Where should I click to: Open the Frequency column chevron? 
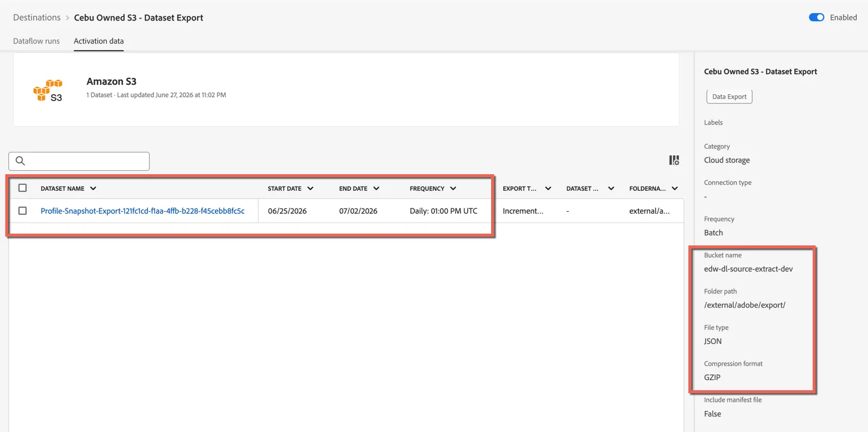click(x=453, y=188)
